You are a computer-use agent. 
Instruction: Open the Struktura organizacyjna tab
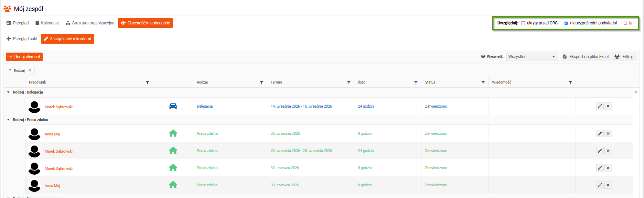coord(90,23)
